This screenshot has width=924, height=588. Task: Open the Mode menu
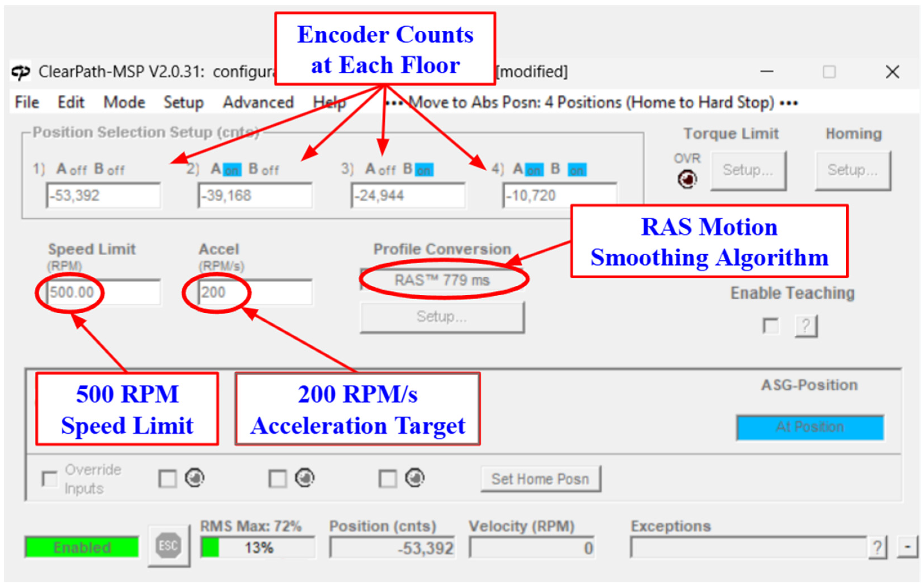coord(124,102)
